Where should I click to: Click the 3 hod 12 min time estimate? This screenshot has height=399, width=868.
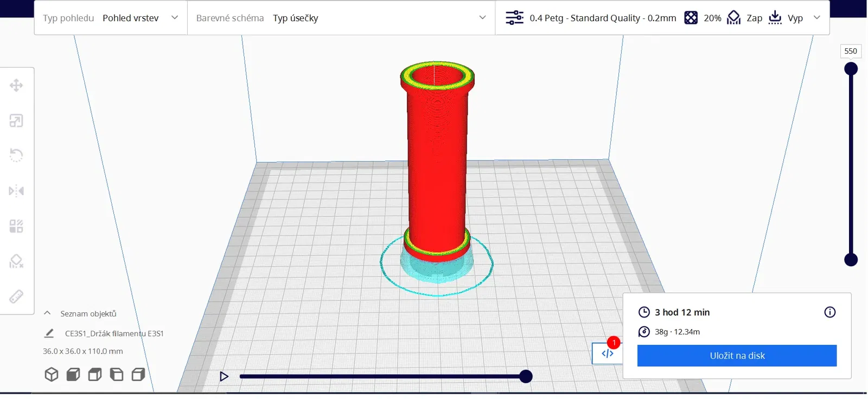click(x=682, y=312)
